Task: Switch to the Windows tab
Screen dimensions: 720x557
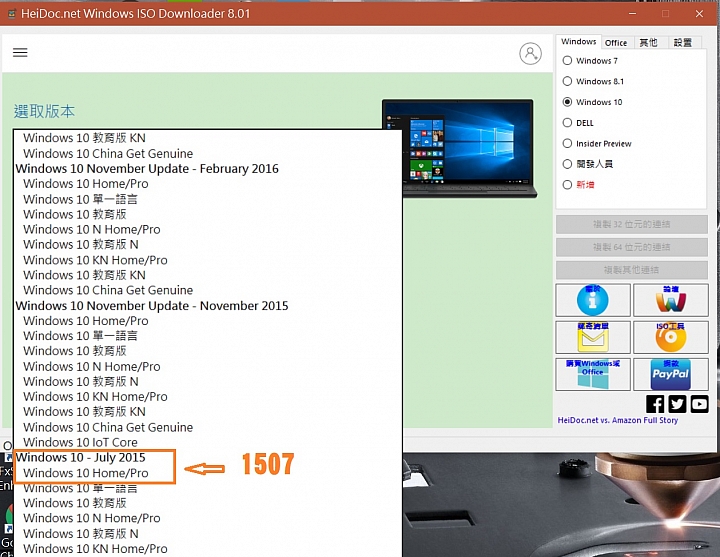Action: tap(579, 42)
